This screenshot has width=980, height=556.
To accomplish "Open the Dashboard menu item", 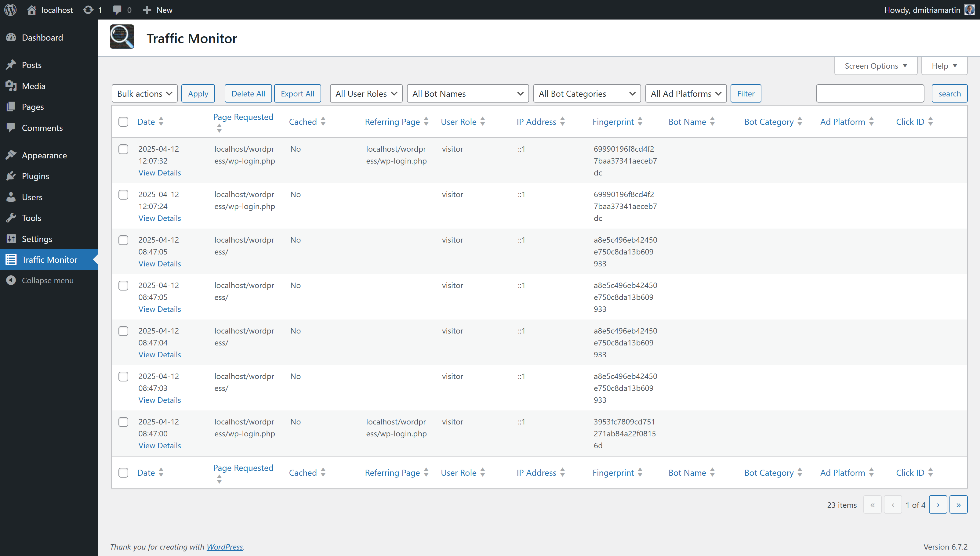I will [x=49, y=38].
